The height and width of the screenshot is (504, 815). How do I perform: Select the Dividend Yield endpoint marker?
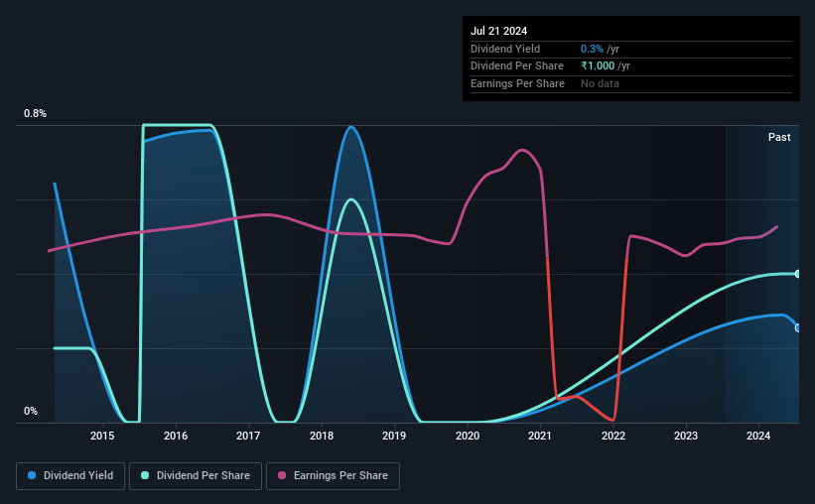tap(798, 327)
